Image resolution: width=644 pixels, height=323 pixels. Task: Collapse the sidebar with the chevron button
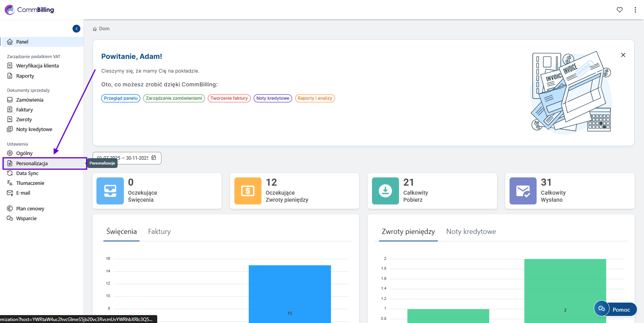pyautogui.click(x=76, y=29)
